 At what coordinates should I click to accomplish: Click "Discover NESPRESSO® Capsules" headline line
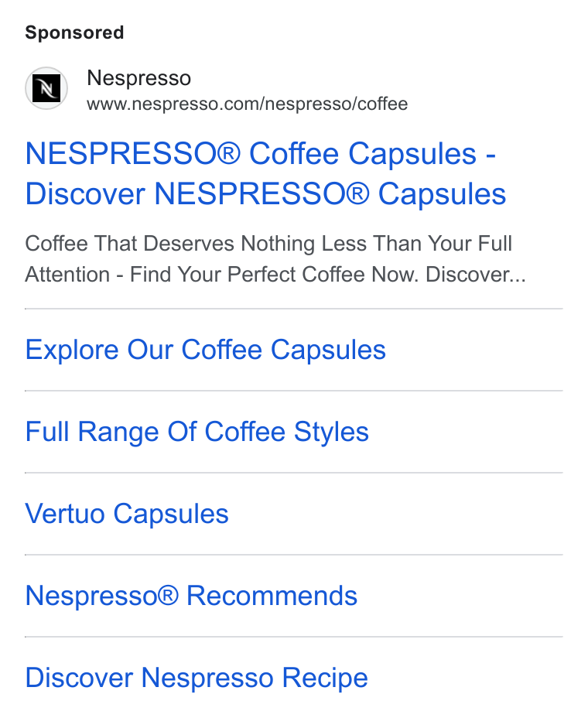[265, 193]
